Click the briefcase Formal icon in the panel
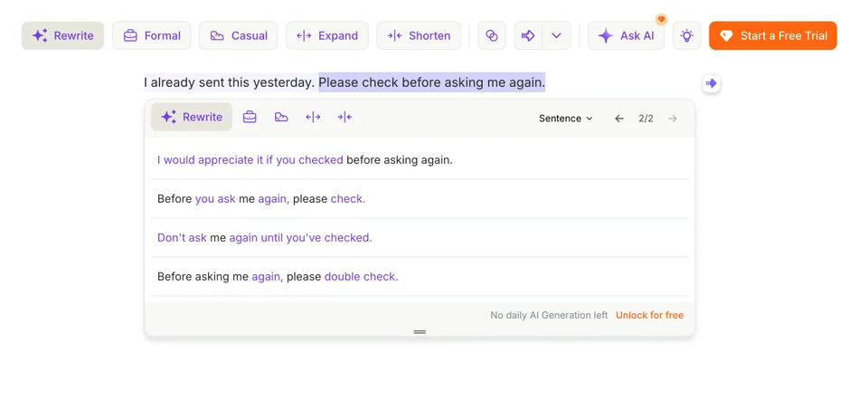 [x=250, y=117]
